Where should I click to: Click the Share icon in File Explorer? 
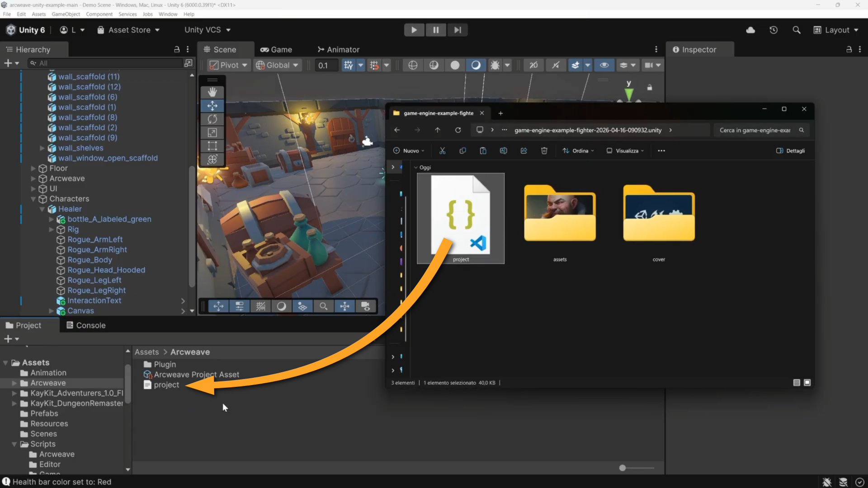[524, 150]
